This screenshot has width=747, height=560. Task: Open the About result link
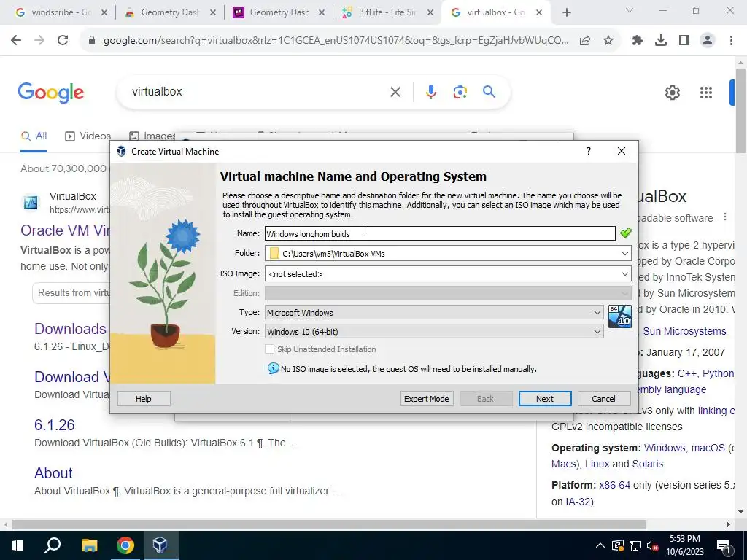[x=53, y=472]
